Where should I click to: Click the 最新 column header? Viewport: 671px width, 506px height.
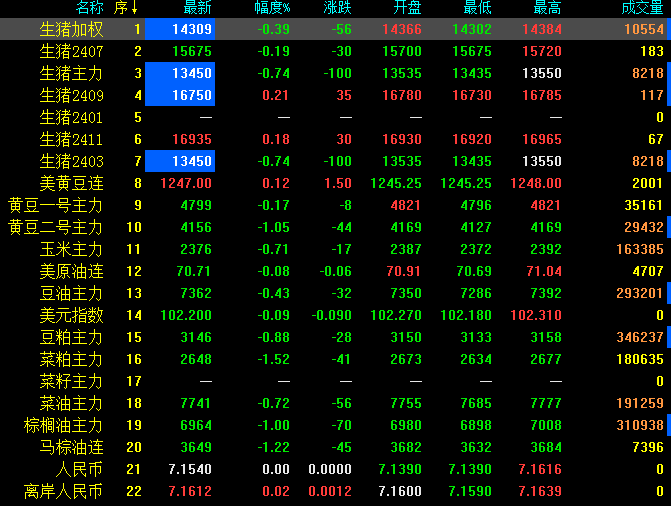point(197,7)
